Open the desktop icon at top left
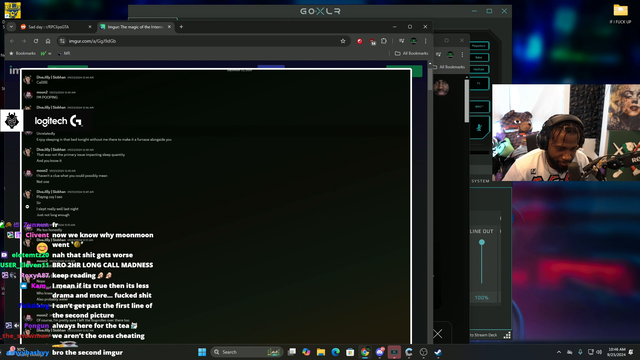The height and width of the screenshot is (360, 640). click(12, 11)
